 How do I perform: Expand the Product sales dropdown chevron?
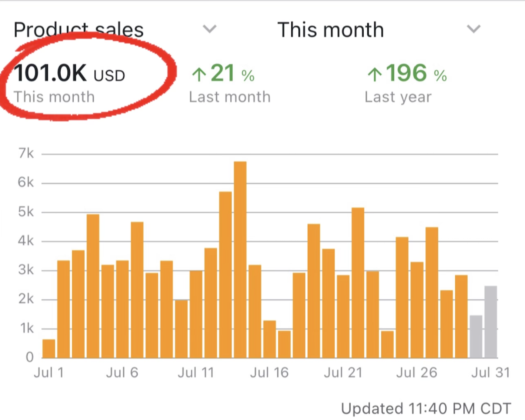point(210,29)
